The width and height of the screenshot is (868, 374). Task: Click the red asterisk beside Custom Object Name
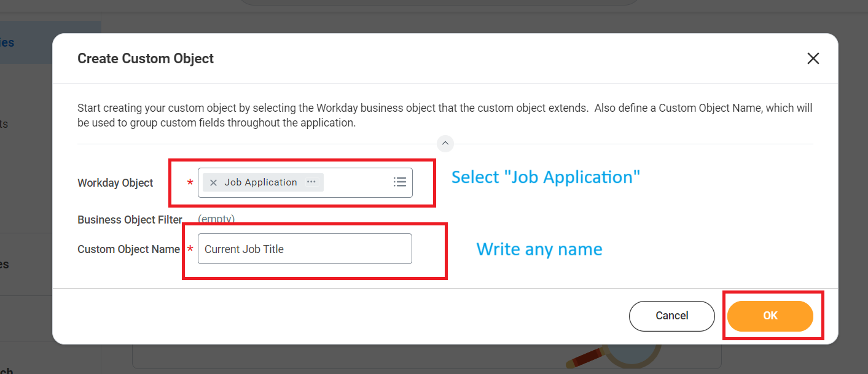[189, 249]
